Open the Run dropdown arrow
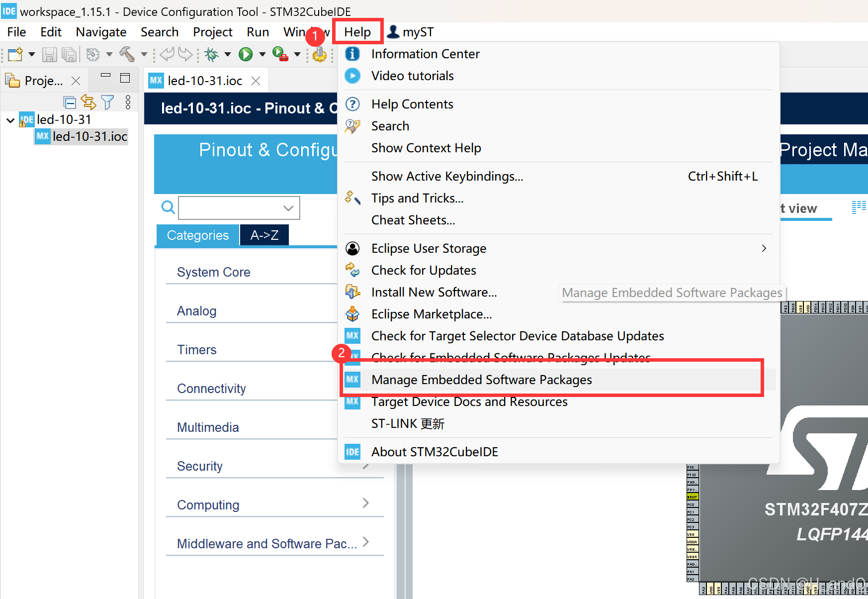 tap(262, 54)
